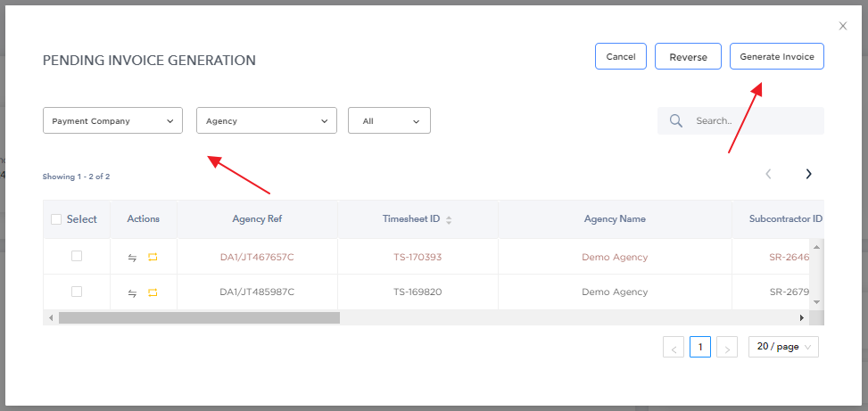Image resolution: width=868 pixels, height=411 pixels.
Task: Click the Generate Invoice button
Action: pyautogui.click(x=777, y=56)
